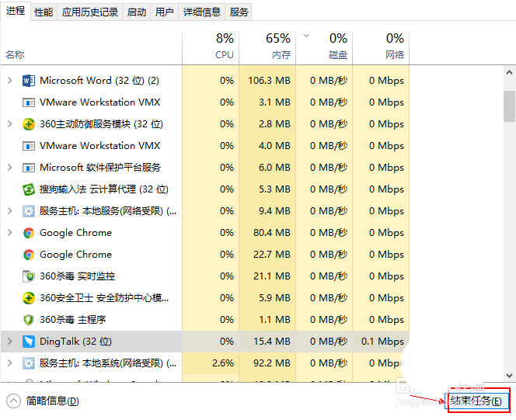Click the Microsoft Word process icon
Screen dimensions: 516x420
(x=29, y=81)
